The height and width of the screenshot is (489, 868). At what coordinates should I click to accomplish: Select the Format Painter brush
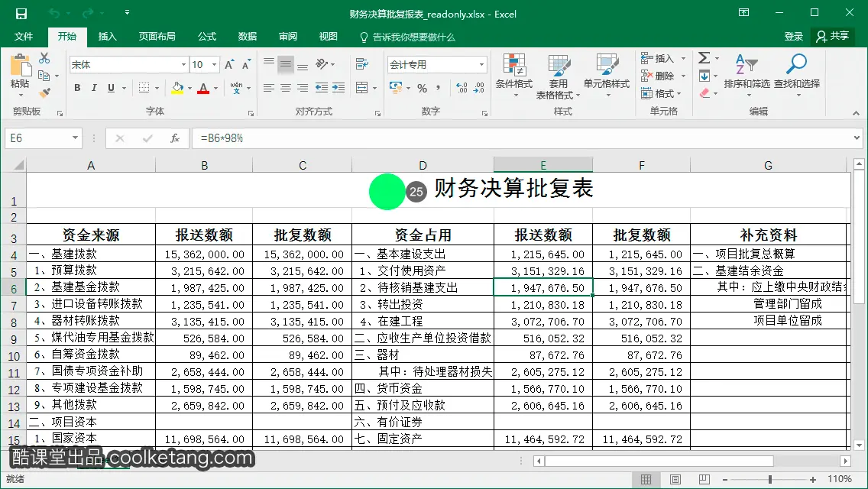pyautogui.click(x=44, y=92)
